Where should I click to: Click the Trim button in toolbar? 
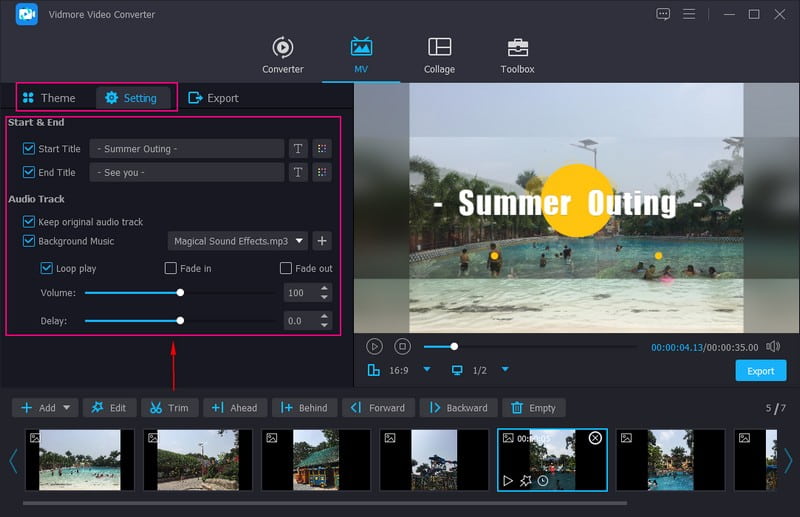click(x=168, y=408)
